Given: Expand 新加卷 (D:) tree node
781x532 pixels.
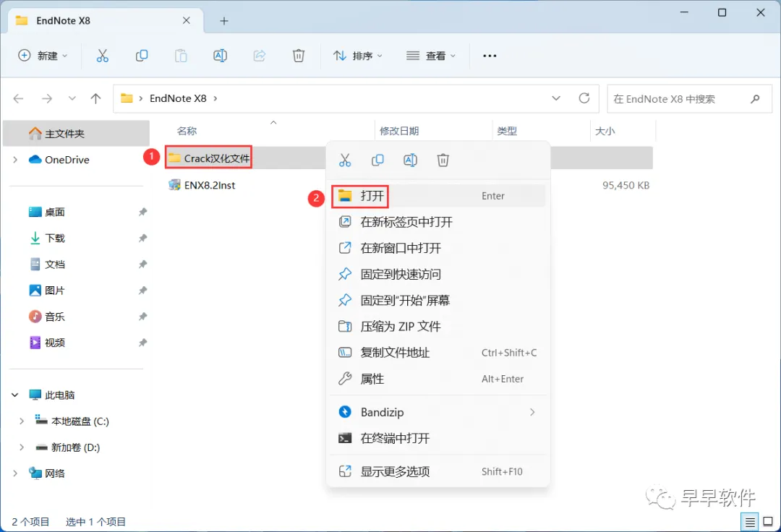Looking at the screenshot, I should (22, 447).
